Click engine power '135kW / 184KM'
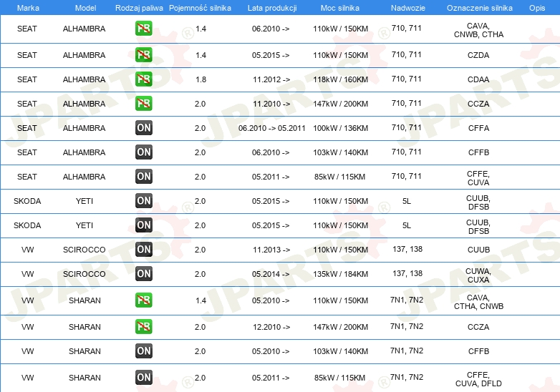 tap(340, 274)
